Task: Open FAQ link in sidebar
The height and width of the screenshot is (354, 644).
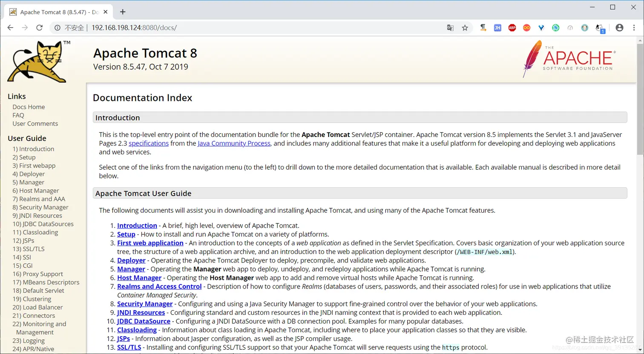Action: (x=18, y=115)
